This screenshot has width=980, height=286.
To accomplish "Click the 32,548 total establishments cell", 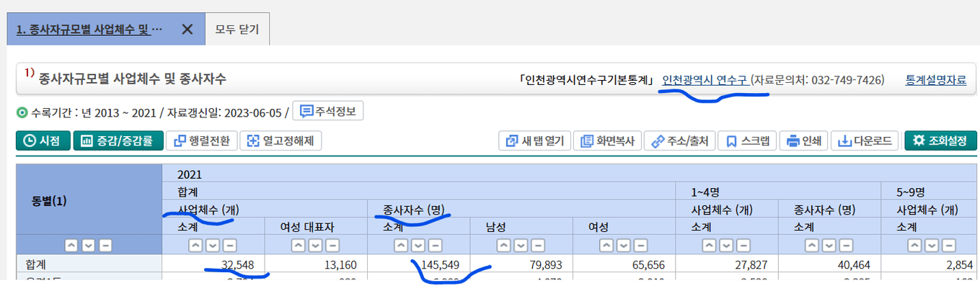I will coord(213,264).
